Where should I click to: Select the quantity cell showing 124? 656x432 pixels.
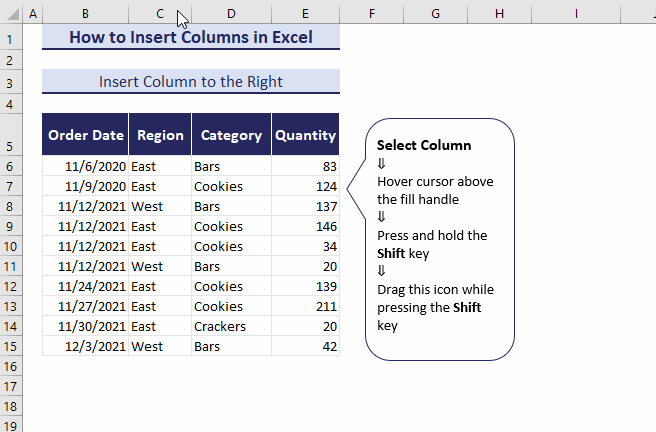click(305, 186)
